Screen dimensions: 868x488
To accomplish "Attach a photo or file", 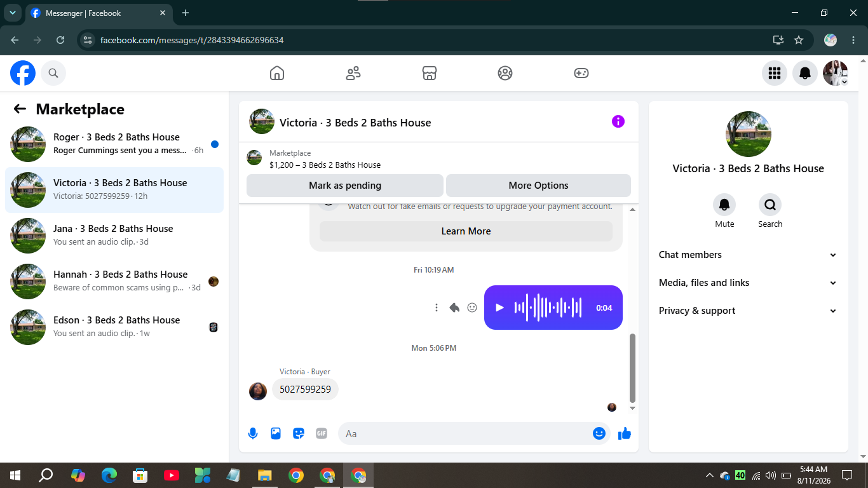I will (276, 433).
